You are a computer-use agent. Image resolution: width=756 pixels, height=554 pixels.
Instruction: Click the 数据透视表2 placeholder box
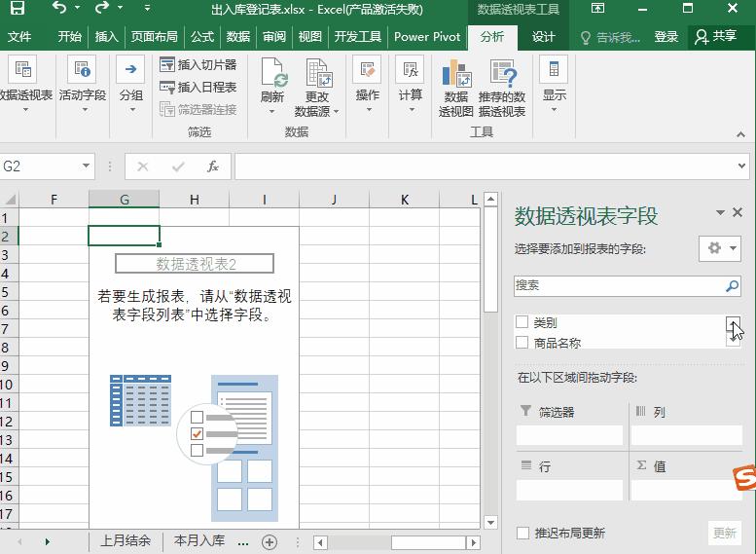pos(195,264)
